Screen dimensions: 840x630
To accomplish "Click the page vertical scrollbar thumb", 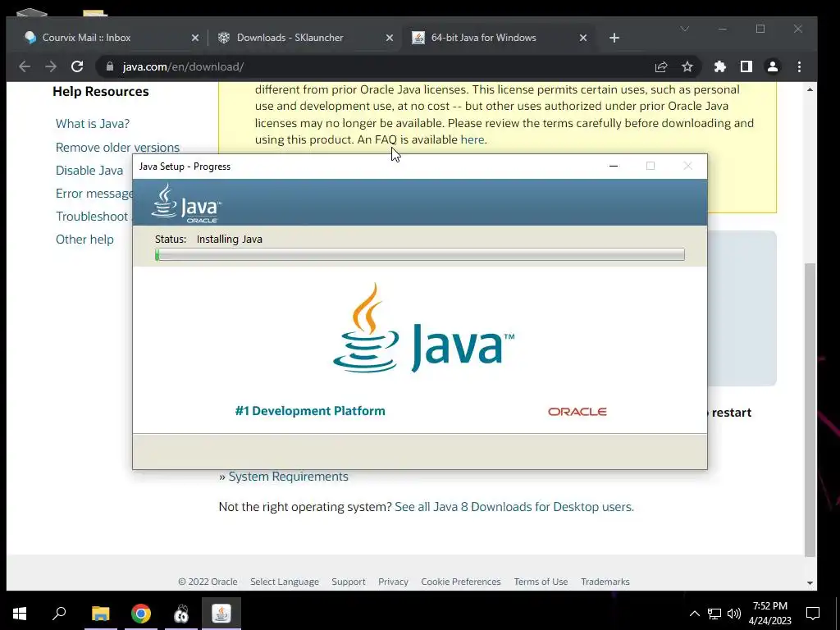I will (810, 410).
